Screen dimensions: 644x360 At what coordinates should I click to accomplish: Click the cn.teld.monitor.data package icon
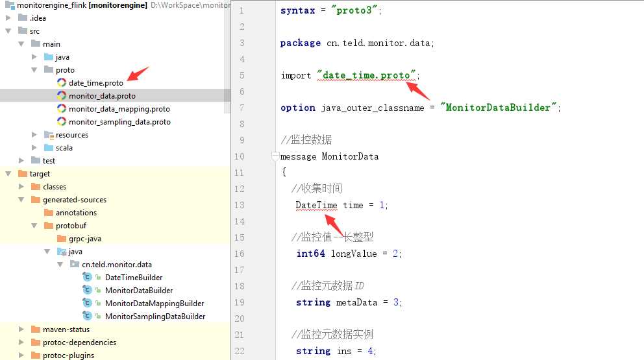click(75, 264)
